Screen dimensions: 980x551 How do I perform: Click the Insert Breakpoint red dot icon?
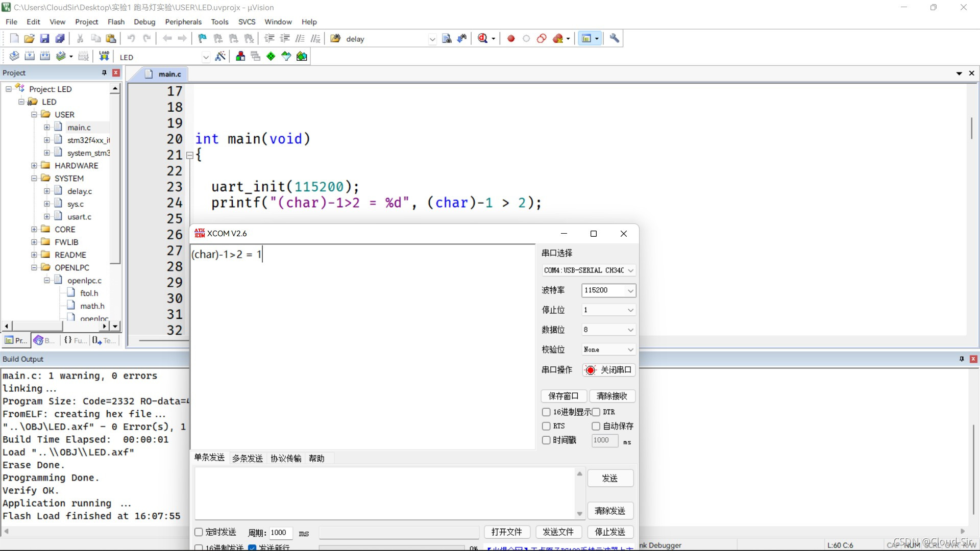point(511,38)
